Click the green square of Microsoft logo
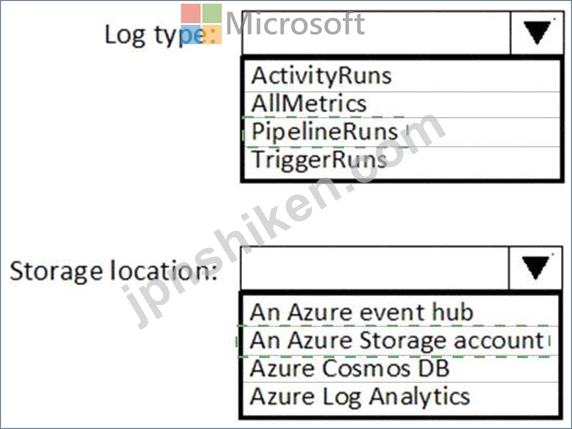Image resolution: width=572 pixels, height=429 pixels. 212,13
